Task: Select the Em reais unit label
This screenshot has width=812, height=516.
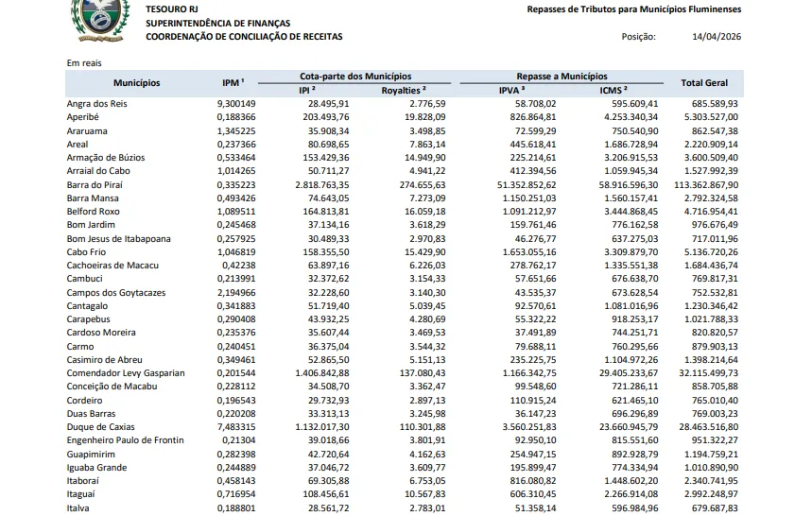Action: (x=83, y=63)
